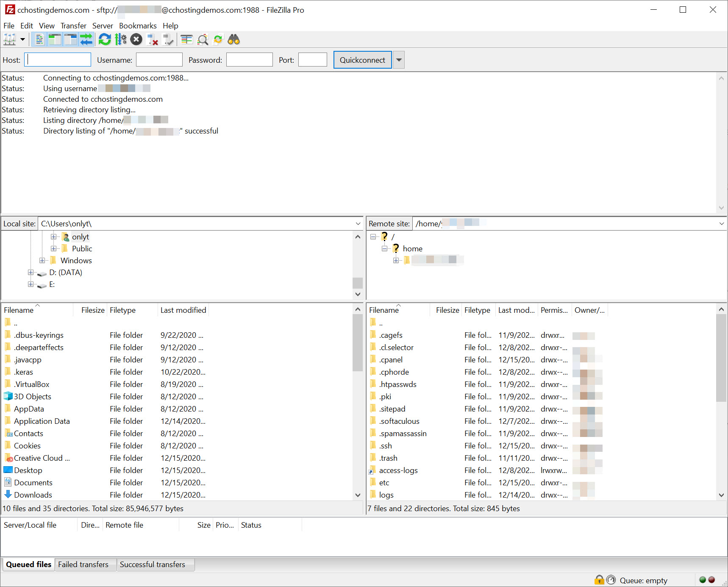Screen dimensions: 728x587
Task: Toggle the transfer queue display
Action: click(87, 39)
